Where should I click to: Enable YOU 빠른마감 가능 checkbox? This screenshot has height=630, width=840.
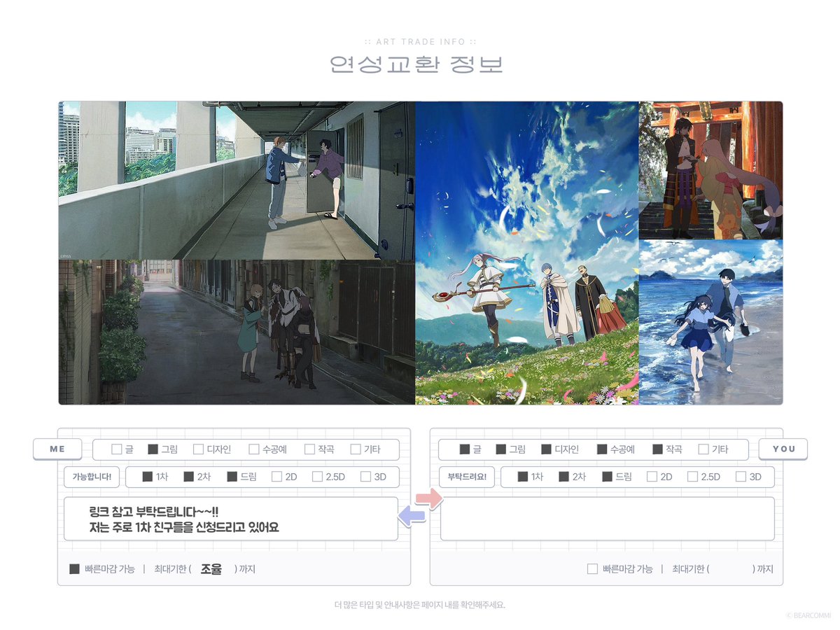592,569
